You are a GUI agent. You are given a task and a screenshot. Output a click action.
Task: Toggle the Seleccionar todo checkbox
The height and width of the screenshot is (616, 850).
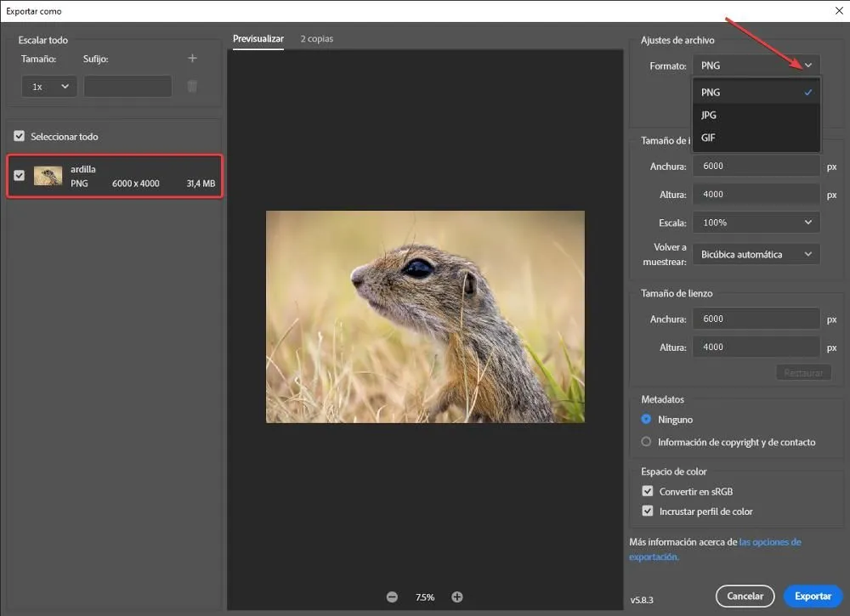[20, 136]
